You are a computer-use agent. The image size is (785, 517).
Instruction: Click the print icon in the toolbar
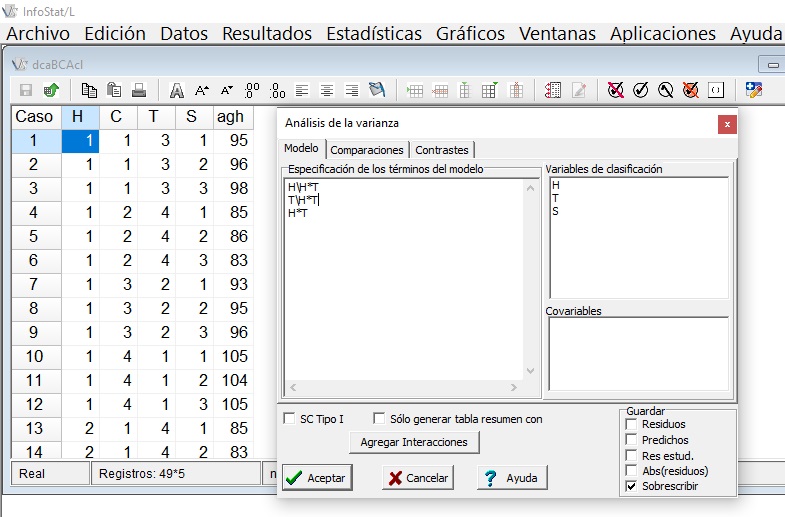point(139,90)
